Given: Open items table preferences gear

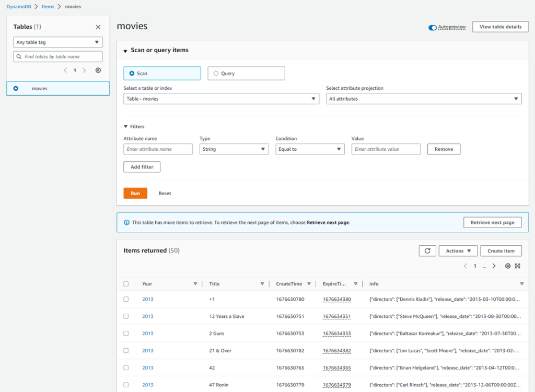Looking at the screenshot, I should tap(508, 266).
